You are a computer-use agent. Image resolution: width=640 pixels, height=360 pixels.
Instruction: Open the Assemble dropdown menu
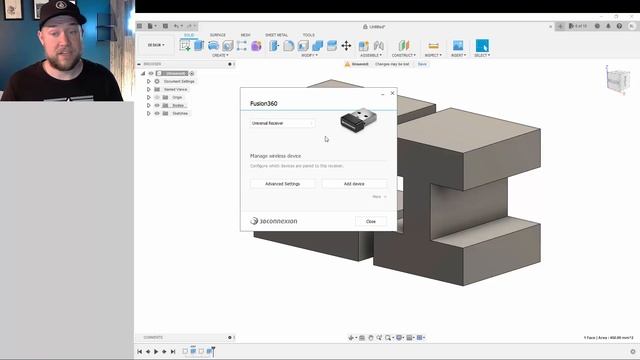(371, 55)
